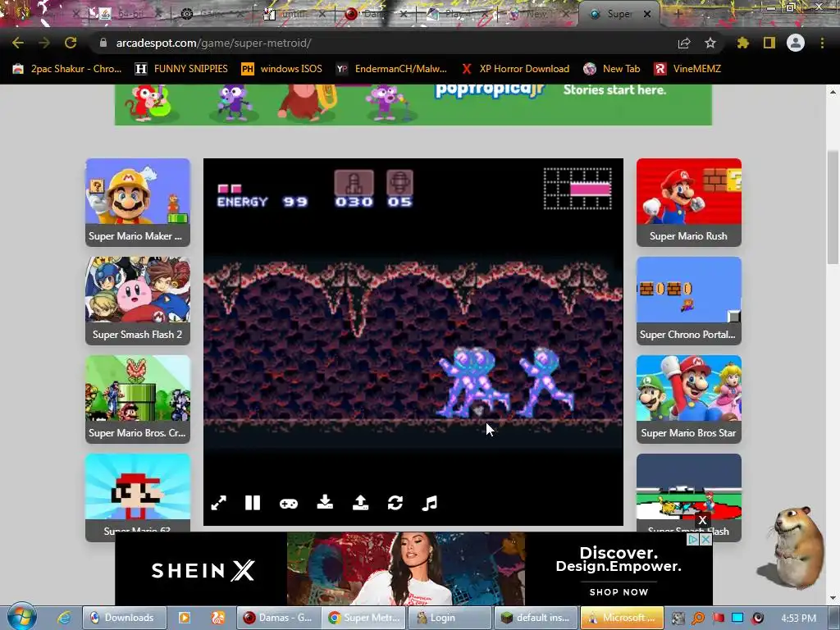The width and height of the screenshot is (840, 630).
Task: Open the Super Mario Maker game card
Action: click(x=138, y=203)
